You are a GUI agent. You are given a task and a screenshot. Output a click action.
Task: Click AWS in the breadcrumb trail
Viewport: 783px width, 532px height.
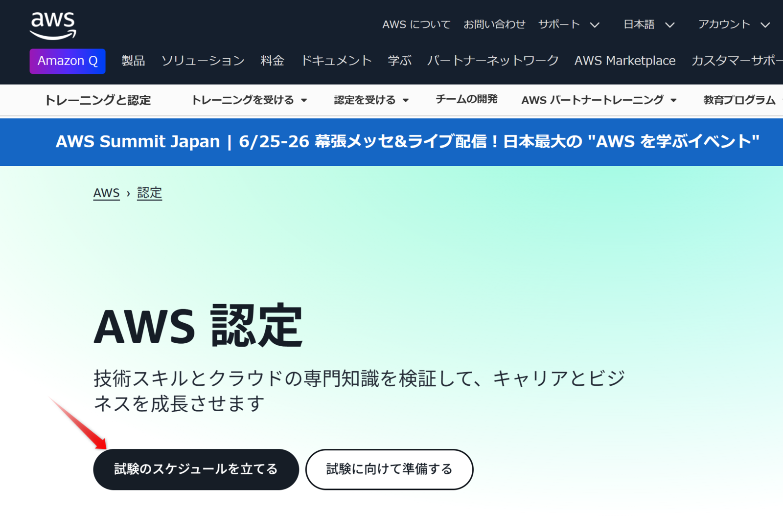point(106,193)
